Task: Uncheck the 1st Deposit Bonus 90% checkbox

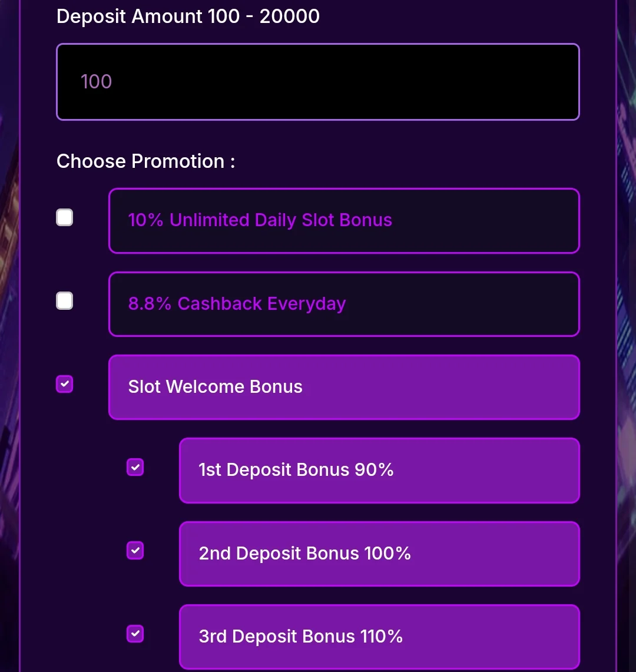Action: click(x=135, y=467)
